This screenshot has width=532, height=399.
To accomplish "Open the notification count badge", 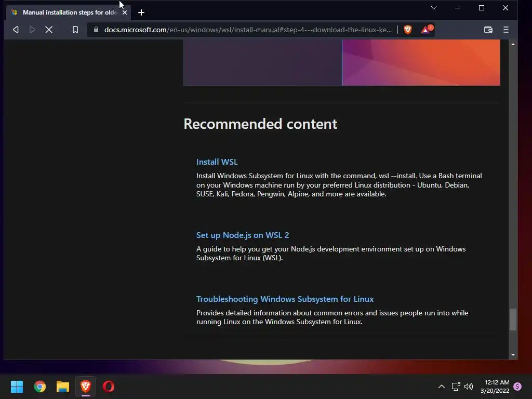I will point(517,387).
